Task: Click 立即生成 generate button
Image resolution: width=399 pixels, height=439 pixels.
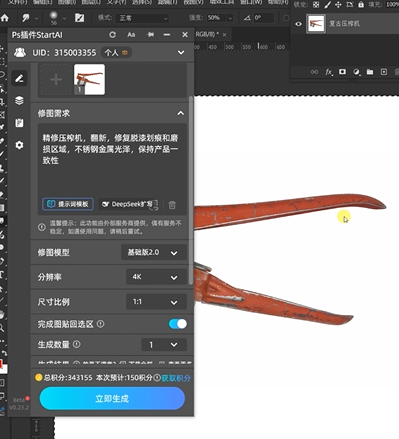Action: coord(112,398)
